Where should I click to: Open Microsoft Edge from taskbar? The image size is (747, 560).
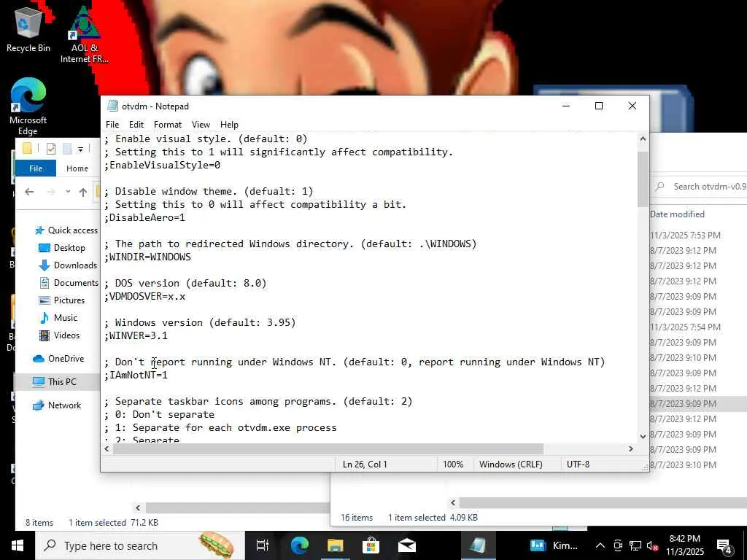pyautogui.click(x=300, y=545)
